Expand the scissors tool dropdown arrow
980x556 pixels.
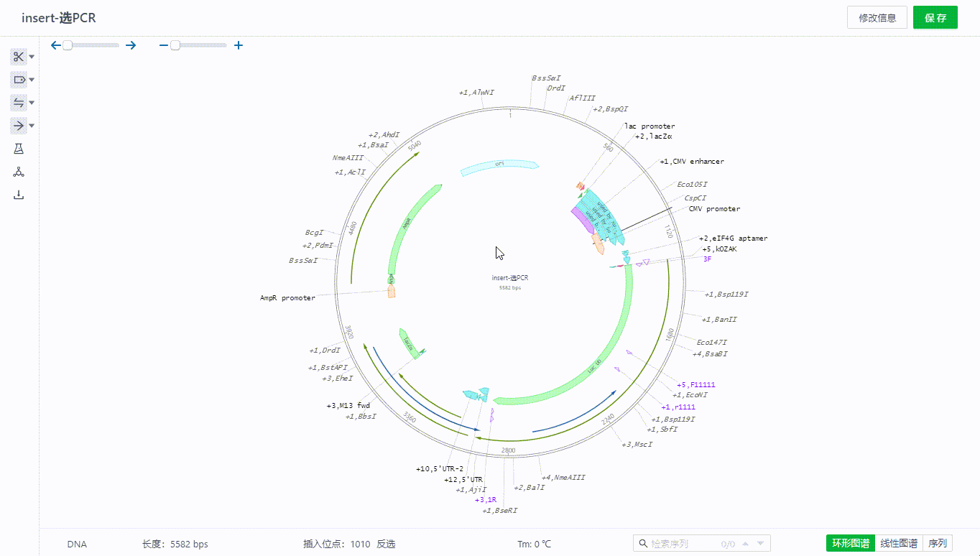coord(32,57)
